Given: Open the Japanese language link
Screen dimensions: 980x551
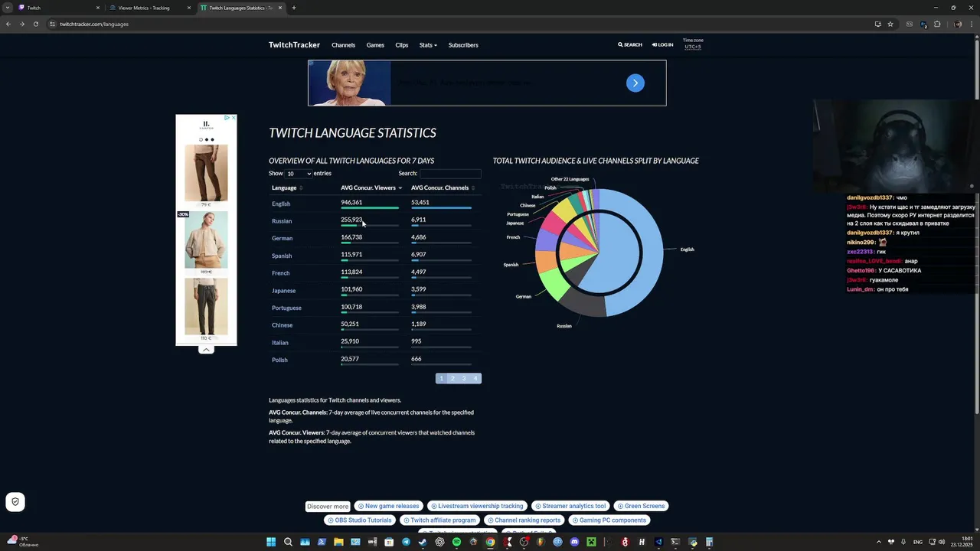Looking at the screenshot, I should click(283, 291).
